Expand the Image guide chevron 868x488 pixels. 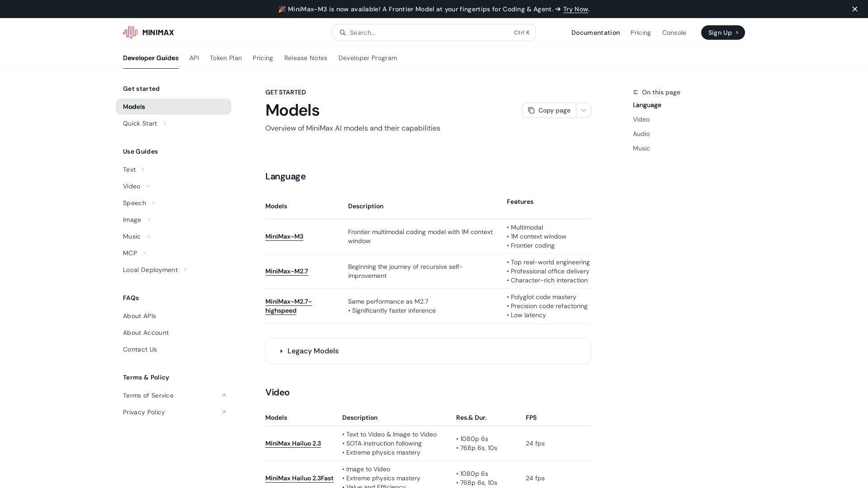pyautogui.click(x=149, y=220)
